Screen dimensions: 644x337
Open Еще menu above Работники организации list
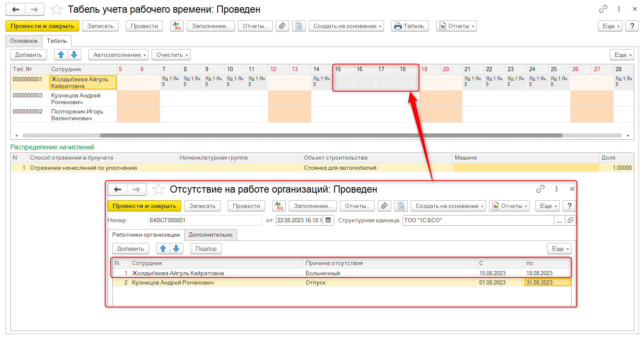[559, 249]
